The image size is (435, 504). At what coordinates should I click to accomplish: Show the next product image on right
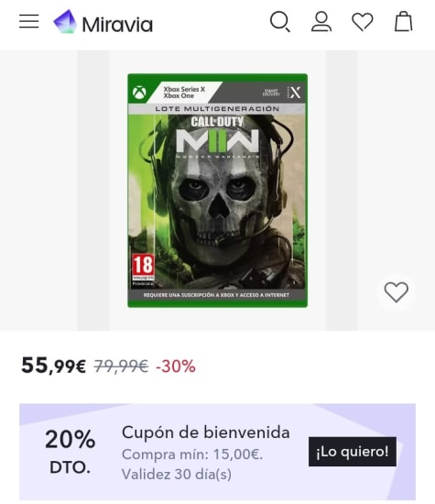click(342, 191)
